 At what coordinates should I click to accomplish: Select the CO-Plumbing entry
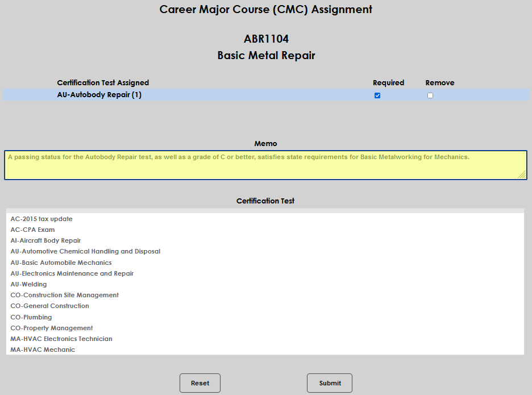31,317
